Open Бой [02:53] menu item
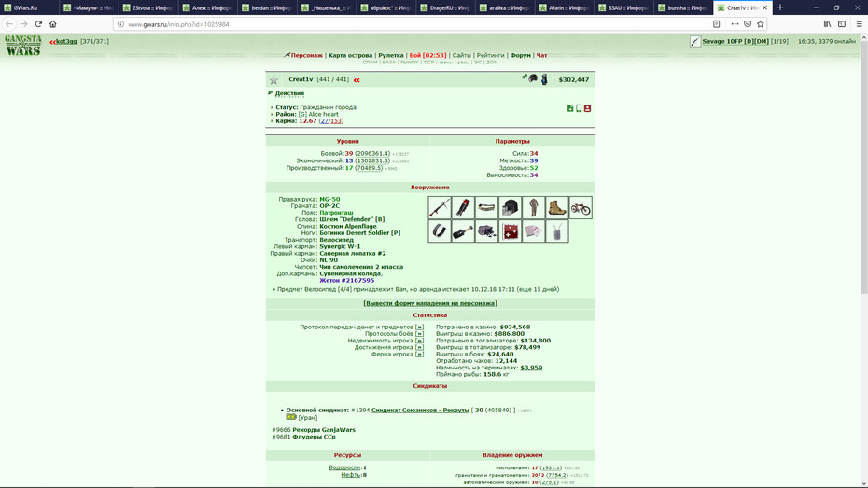The image size is (868, 488). 427,55
